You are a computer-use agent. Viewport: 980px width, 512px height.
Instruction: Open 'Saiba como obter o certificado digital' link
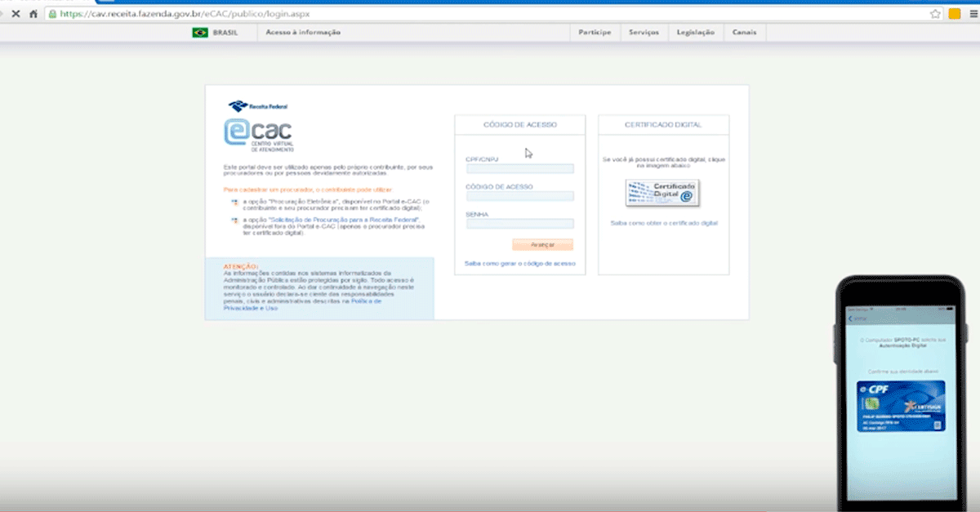(x=664, y=223)
